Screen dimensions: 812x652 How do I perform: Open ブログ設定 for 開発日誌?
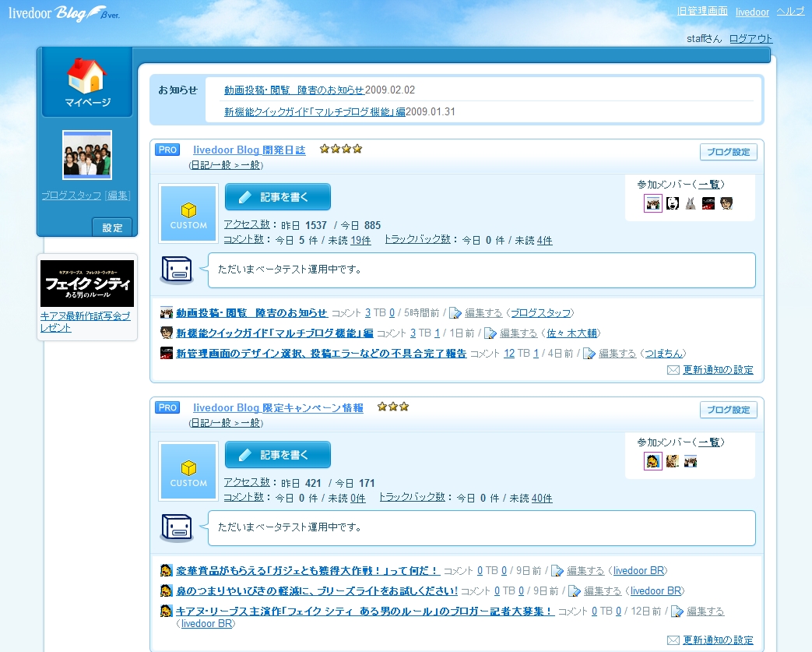[x=729, y=152]
